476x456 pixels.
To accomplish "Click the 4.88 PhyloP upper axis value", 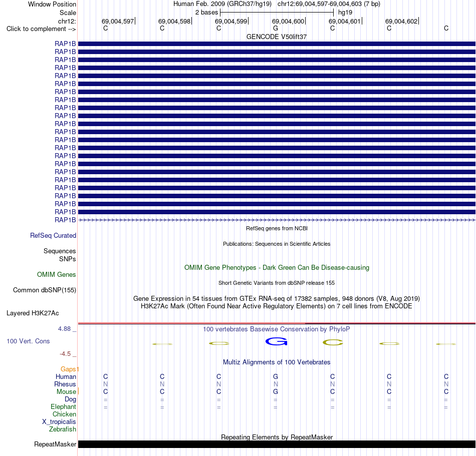I will coord(64,329).
